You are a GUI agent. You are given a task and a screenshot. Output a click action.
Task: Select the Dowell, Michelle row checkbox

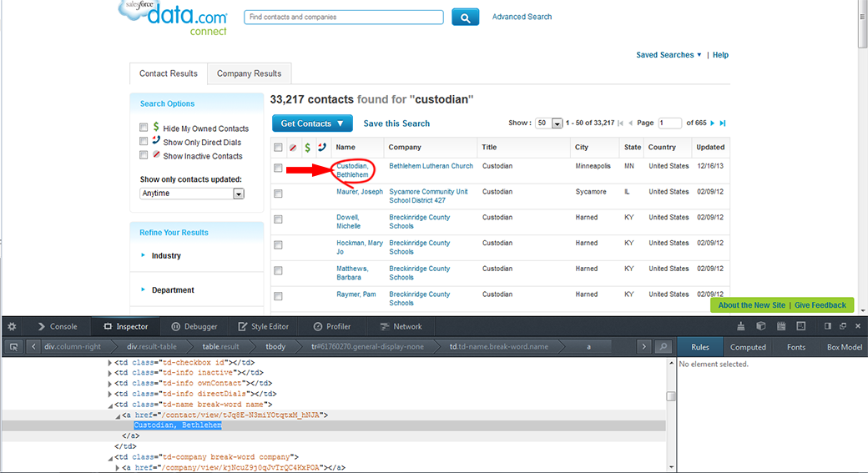278,219
